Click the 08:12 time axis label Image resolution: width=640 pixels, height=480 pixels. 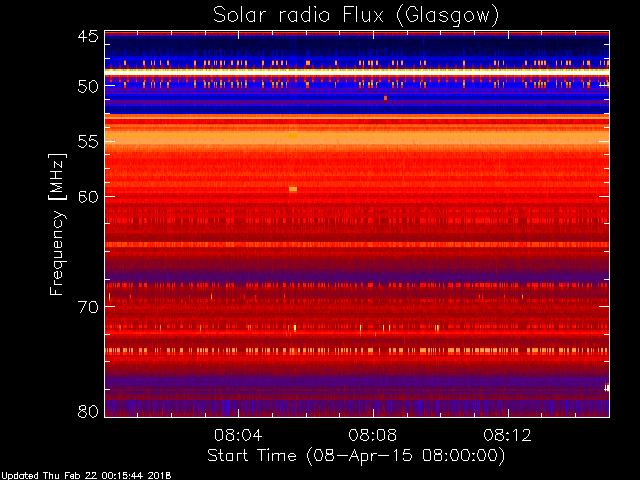click(x=508, y=435)
